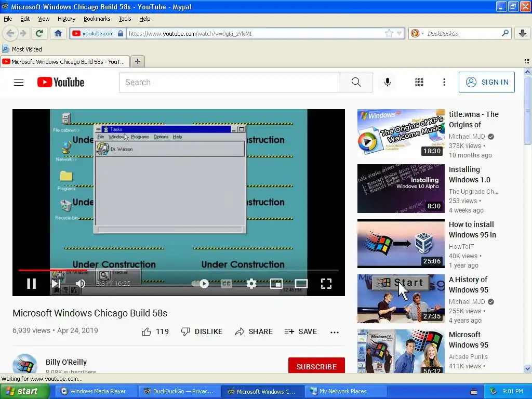Skip to the next video

coord(56,283)
